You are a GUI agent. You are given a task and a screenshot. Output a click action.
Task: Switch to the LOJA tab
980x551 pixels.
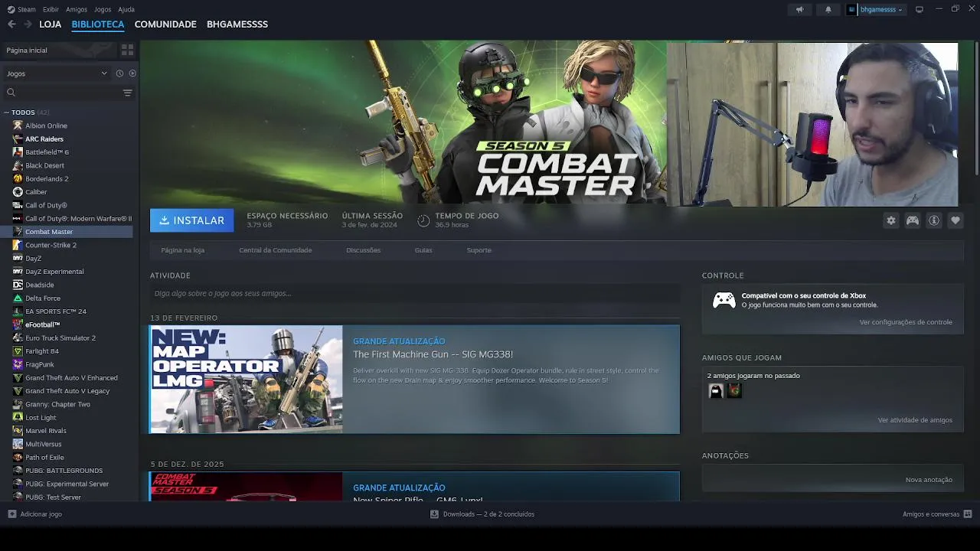[50, 24]
